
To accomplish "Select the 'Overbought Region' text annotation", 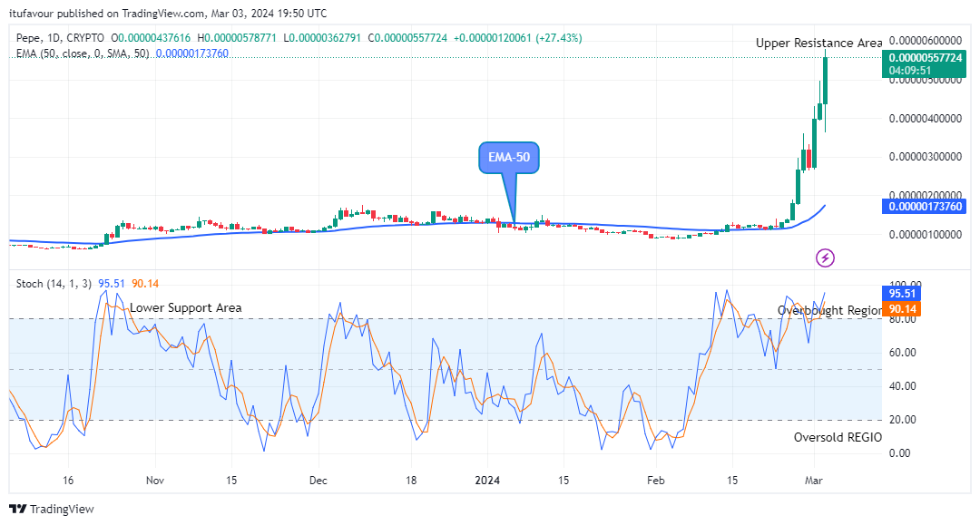I will [830, 310].
